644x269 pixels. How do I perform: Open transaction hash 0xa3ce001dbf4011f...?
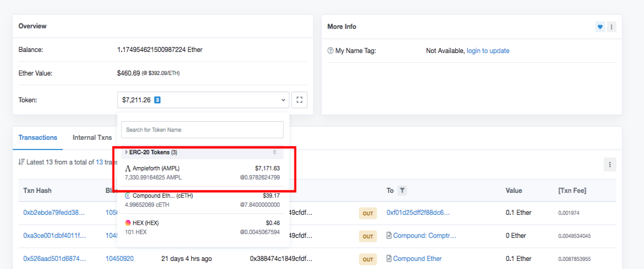(x=54, y=236)
